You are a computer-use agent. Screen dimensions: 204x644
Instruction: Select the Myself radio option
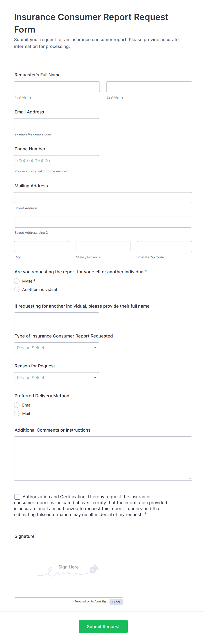coord(17,281)
